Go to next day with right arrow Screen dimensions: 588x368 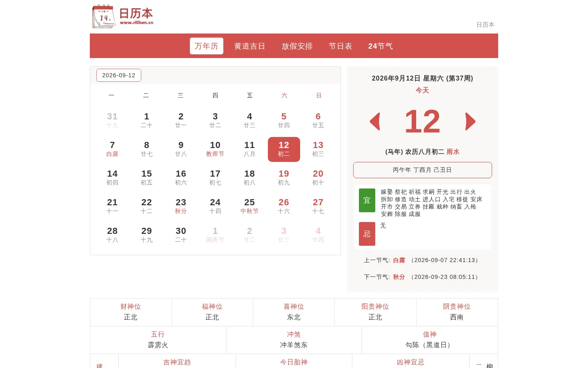click(x=470, y=121)
